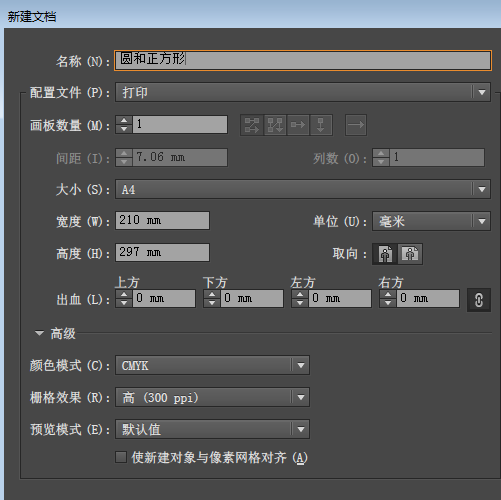Increase the 下方 bottom bleed value

tap(212, 294)
